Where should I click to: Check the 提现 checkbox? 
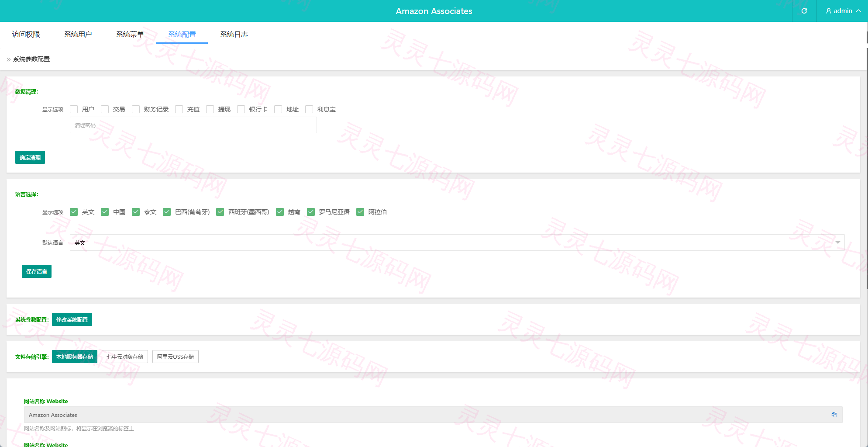click(210, 109)
